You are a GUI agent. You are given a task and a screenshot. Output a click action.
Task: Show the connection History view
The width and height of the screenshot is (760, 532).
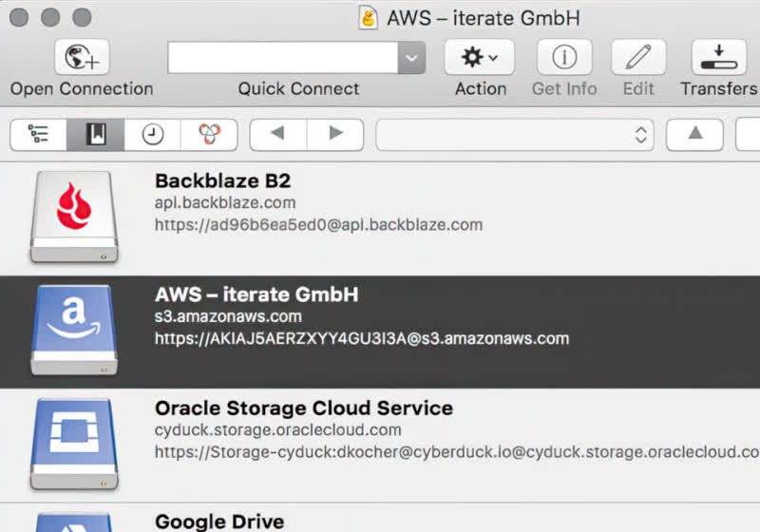(152, 134)
